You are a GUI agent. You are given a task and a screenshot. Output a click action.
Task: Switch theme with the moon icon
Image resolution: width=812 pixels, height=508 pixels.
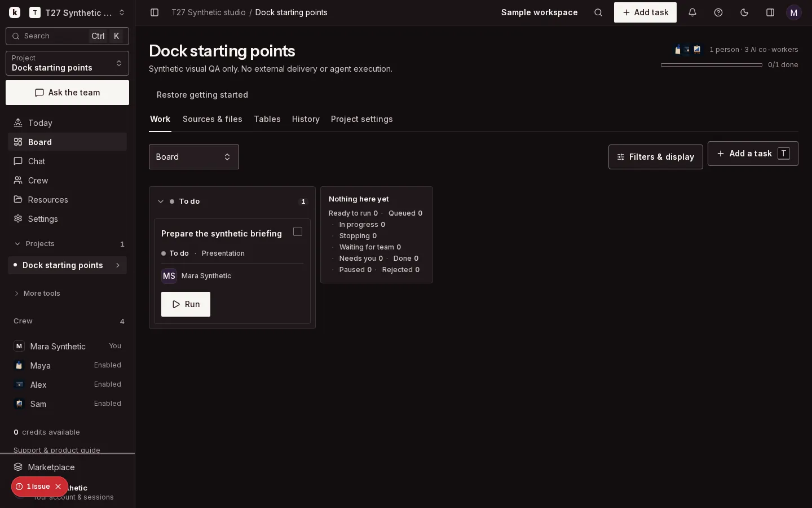744,12
